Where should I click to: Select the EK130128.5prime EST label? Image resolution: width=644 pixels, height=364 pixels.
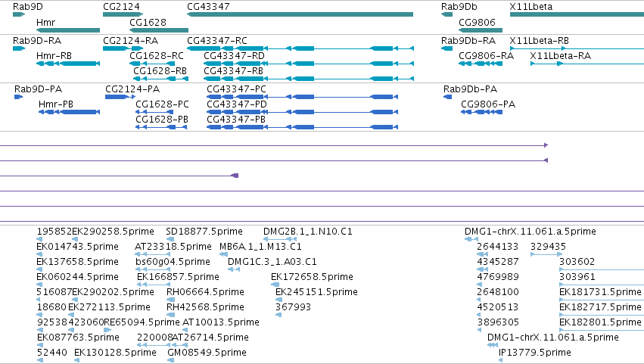[115, 353]
